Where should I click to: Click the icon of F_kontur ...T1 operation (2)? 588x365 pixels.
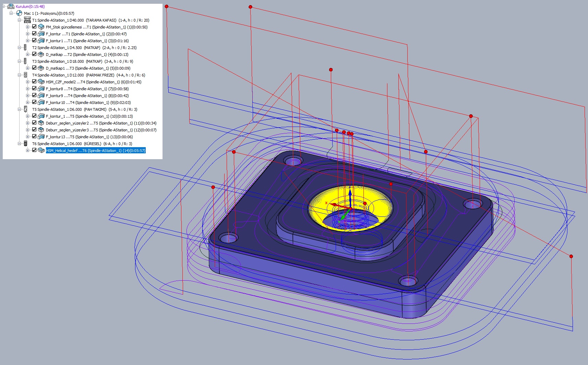point(41,34)
